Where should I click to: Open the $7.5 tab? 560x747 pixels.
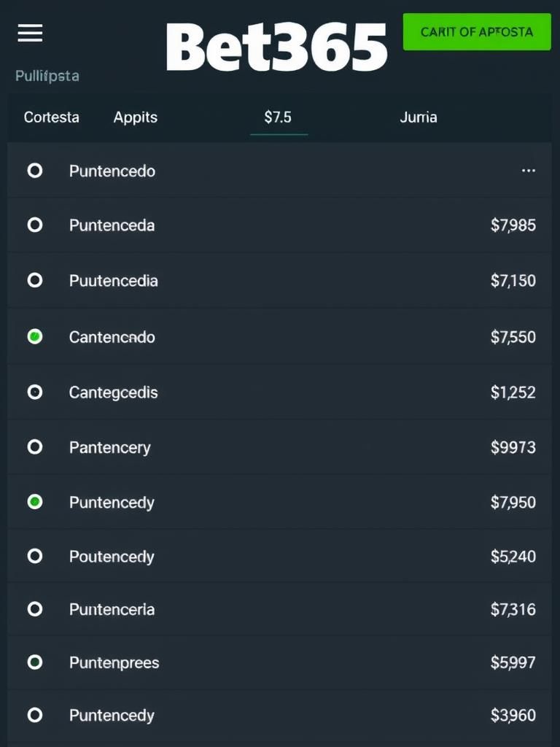[x=278, y=117]
